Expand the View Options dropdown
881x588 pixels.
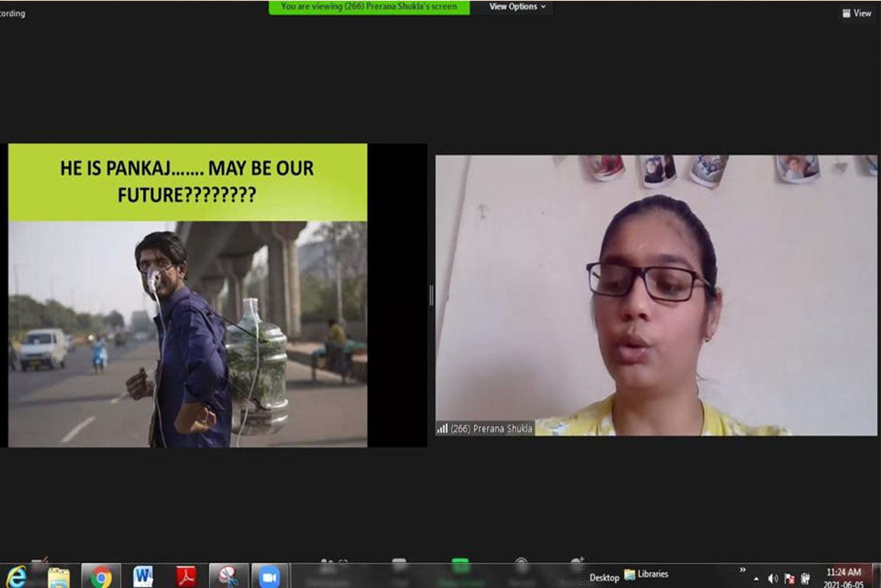click(x=518, y=7)
